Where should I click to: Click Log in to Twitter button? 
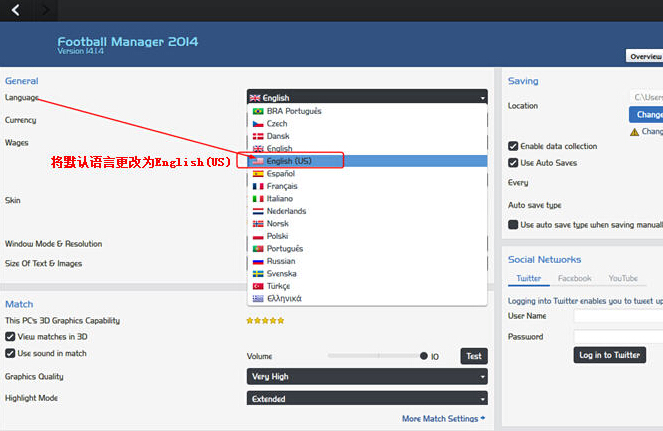pos(610,355)
